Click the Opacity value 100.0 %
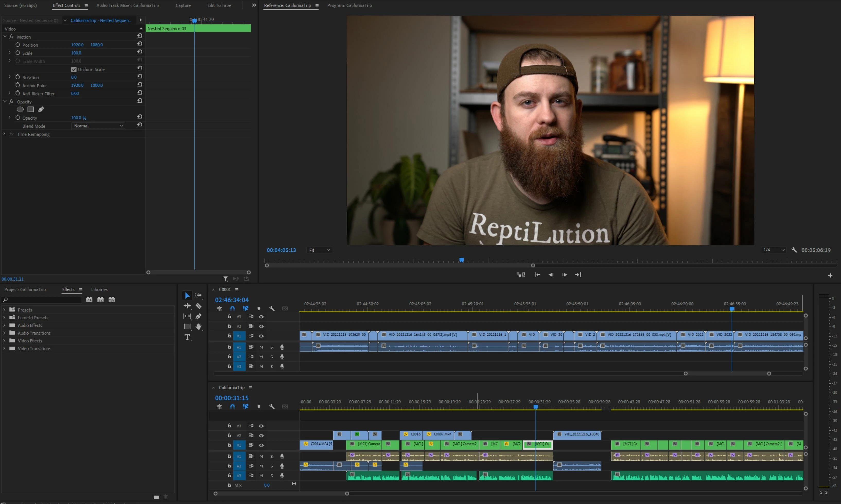Screen dimensions: 841x504 pyautogui.click(x=78, y=118)
